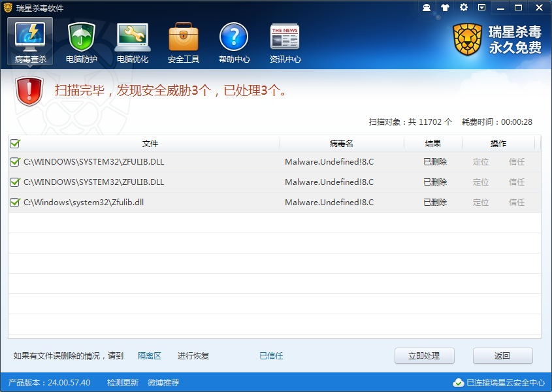Click 微博推荐 in the status bar
552x392 pixels.
163,382
